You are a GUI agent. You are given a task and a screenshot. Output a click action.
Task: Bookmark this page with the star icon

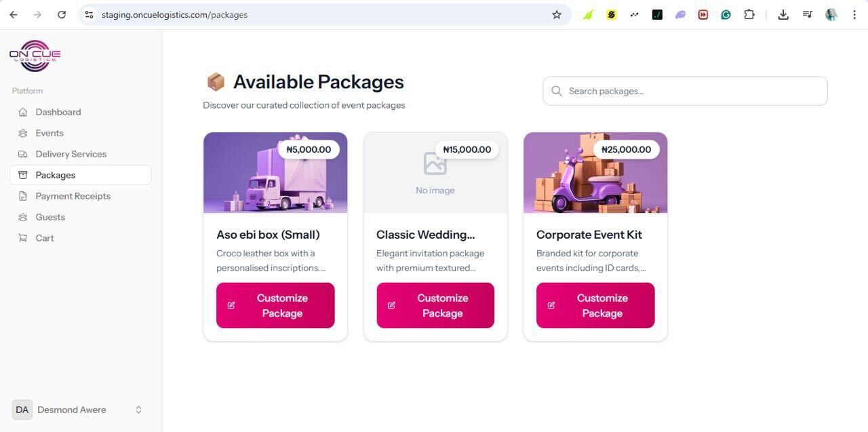557,14
